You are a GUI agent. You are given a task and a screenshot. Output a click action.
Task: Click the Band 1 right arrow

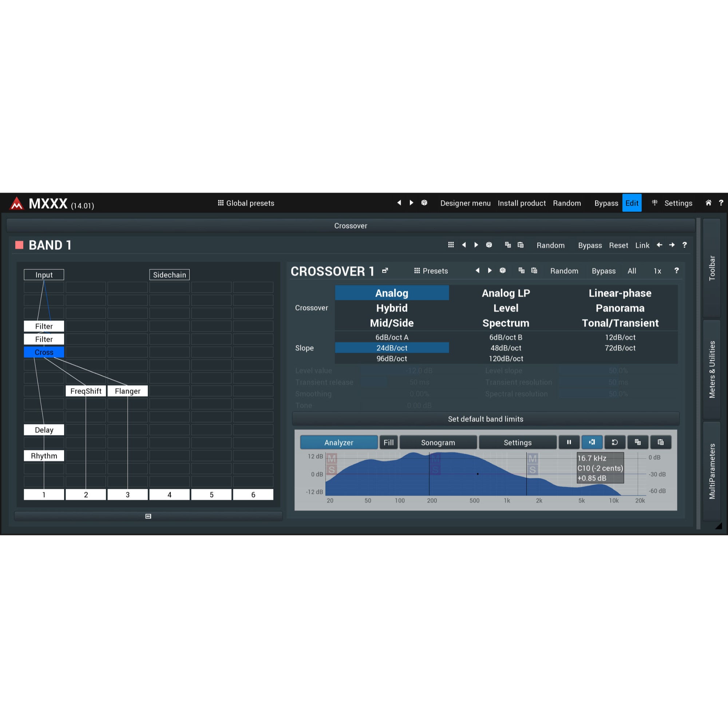[672, 245]
